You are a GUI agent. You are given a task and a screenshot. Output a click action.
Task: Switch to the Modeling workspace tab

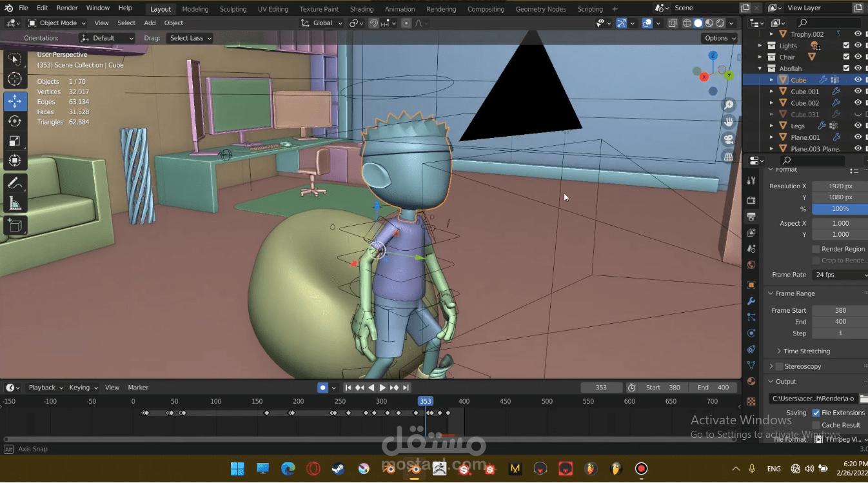(x=195, y=9)
